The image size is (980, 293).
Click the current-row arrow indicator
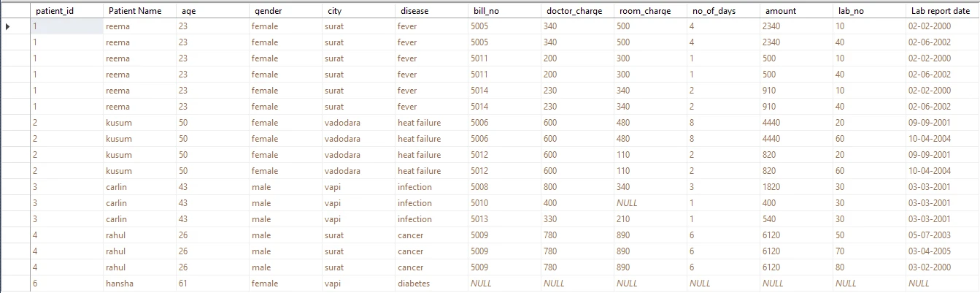tap(8, 26)
